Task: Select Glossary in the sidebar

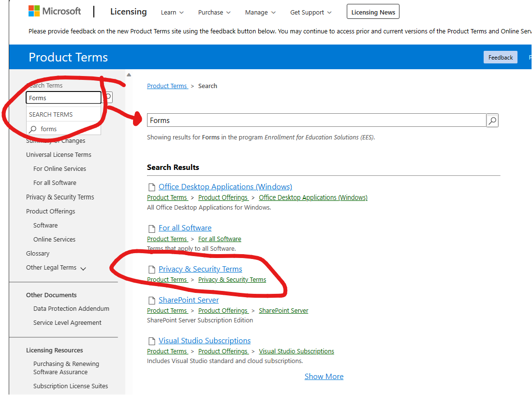Action: click(x=38, y=253)
